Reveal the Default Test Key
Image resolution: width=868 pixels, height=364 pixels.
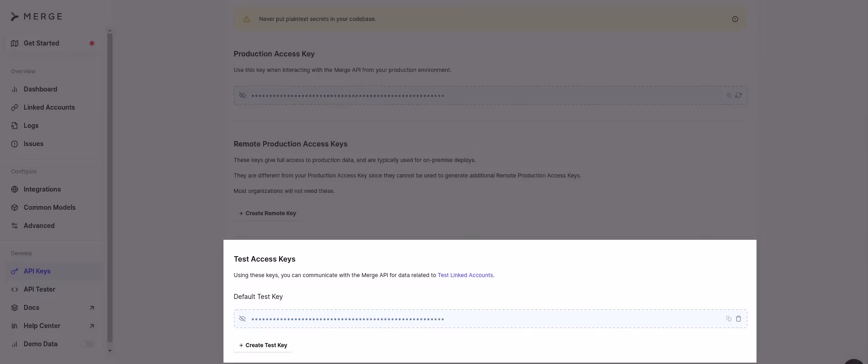[x=243, y=319]
